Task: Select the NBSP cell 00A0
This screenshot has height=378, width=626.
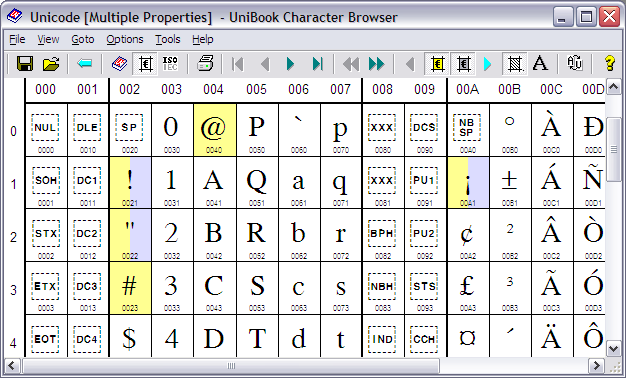Action: (x=468, y=130)
